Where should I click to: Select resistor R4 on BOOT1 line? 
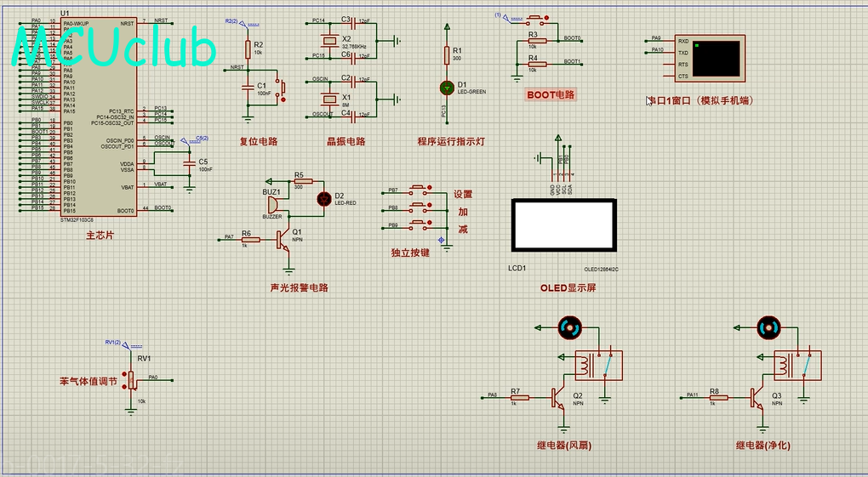coord(536,64)
